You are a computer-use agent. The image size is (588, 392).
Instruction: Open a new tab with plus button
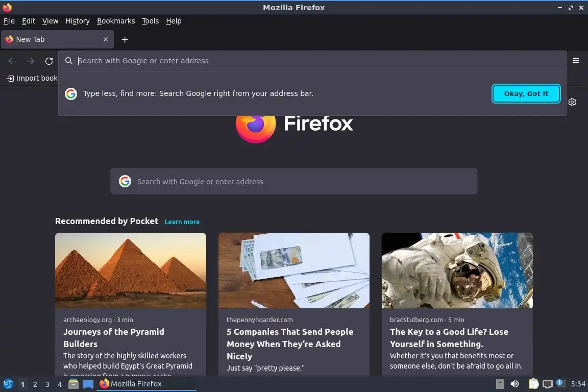125,39
